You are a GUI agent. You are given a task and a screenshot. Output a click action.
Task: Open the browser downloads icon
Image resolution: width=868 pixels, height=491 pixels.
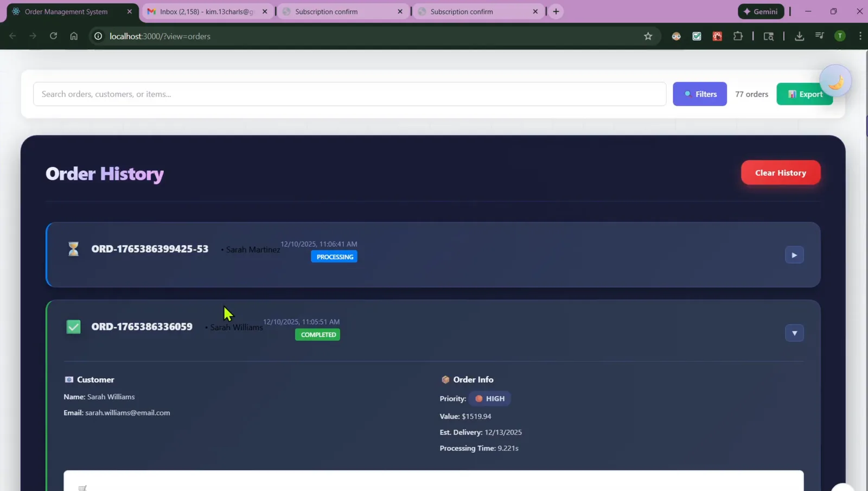[799, 36]
